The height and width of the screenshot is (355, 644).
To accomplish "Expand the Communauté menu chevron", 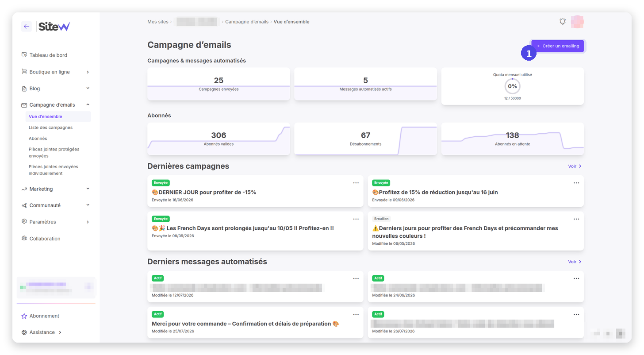I will 88,205.
